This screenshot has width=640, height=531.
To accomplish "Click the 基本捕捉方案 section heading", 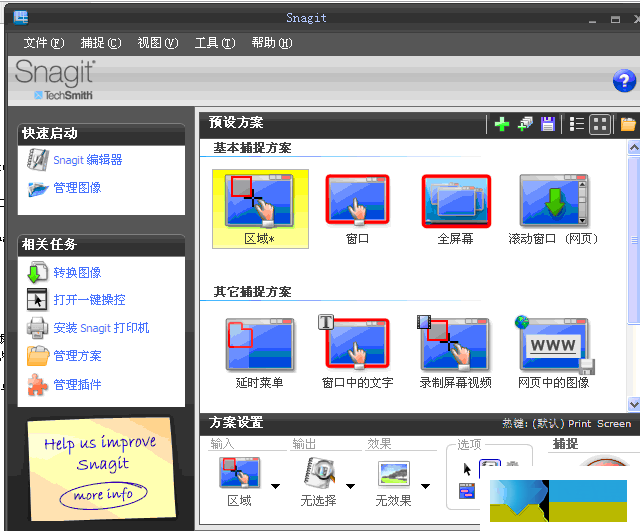I will coord(252,148).
